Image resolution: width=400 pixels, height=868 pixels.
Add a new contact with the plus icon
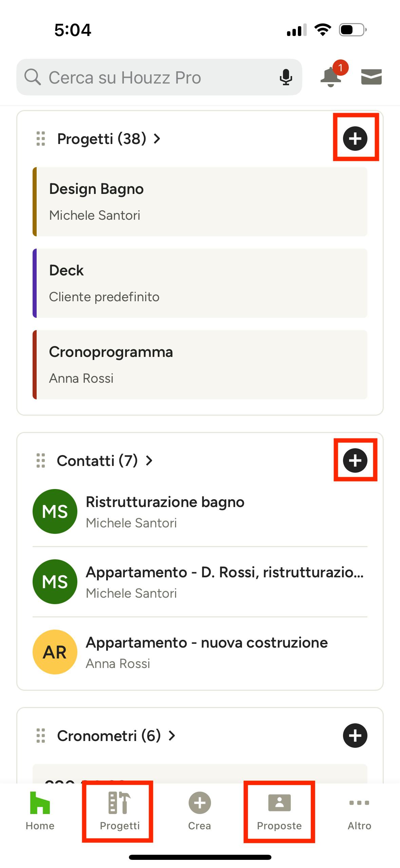point(355,460)
